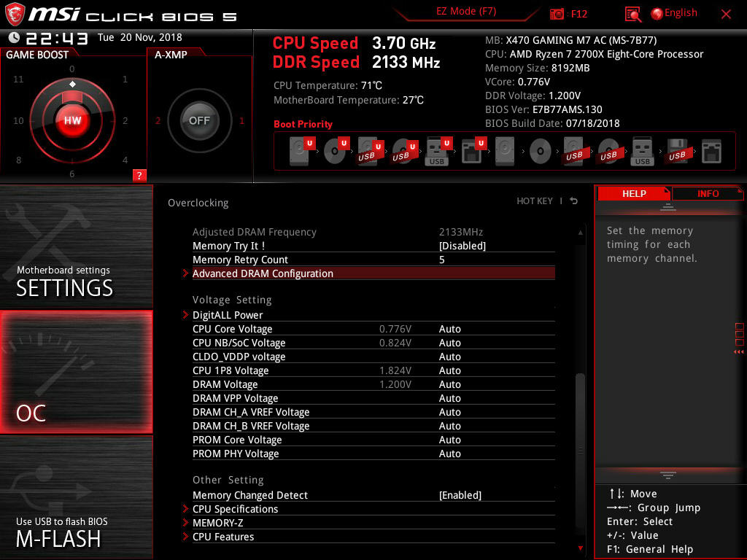Click the help panel top grip handle
Screen dimensions: 747x560
tap(668, 206)
